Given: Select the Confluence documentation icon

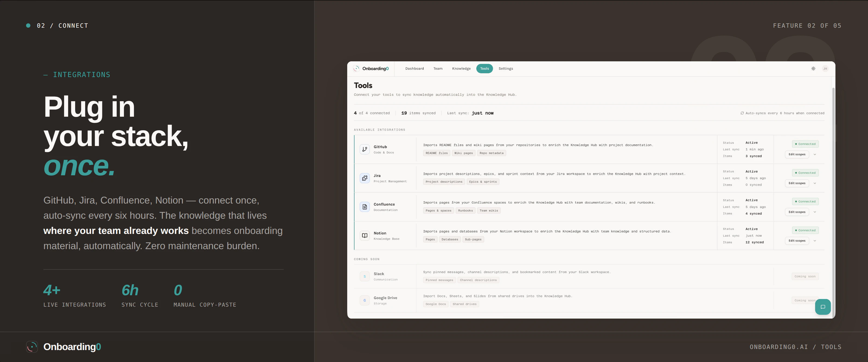Looking at the screenshot, I should pos(364,207).
